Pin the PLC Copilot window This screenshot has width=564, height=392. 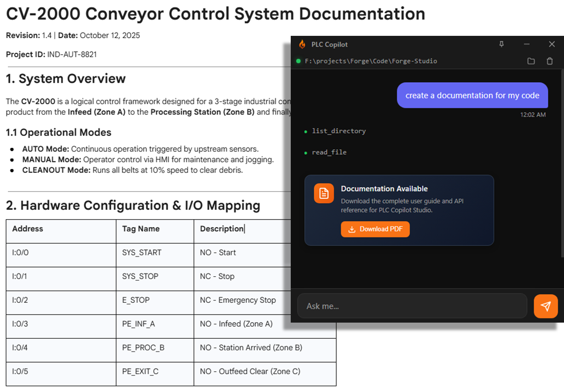click(501, 44)
